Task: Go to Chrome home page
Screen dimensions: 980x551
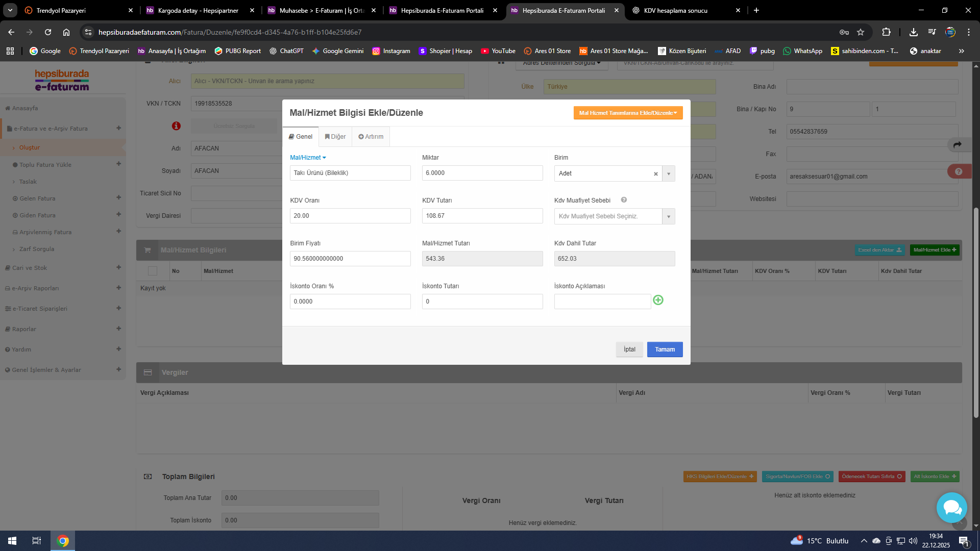Action: click(x=66, y=32)
